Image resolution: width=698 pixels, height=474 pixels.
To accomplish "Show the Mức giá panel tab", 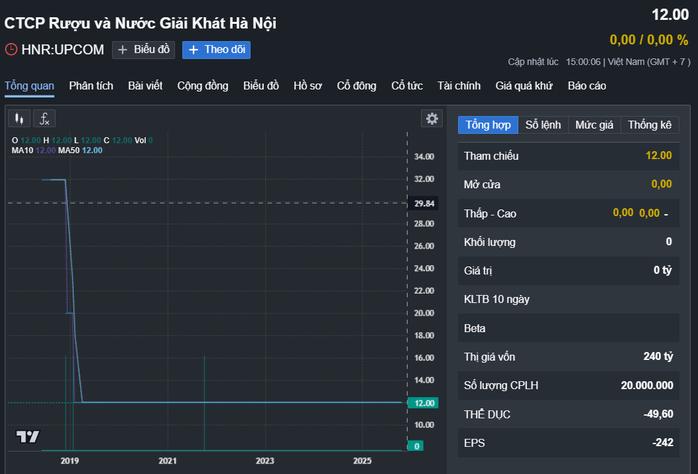I will (x=594, y=125).
